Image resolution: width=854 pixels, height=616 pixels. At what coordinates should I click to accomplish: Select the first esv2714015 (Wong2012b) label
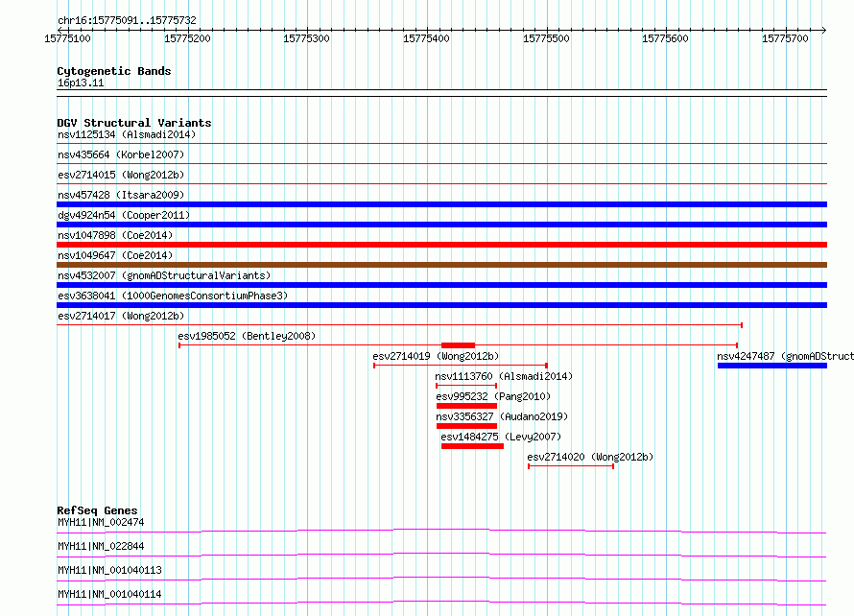[121, 175]
